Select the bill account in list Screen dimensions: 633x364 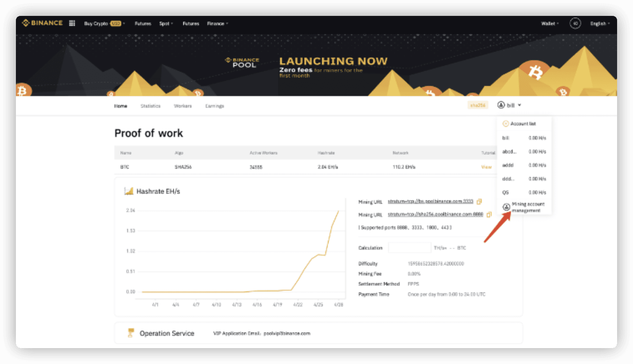pyautogui.click(x=524, y=138)
